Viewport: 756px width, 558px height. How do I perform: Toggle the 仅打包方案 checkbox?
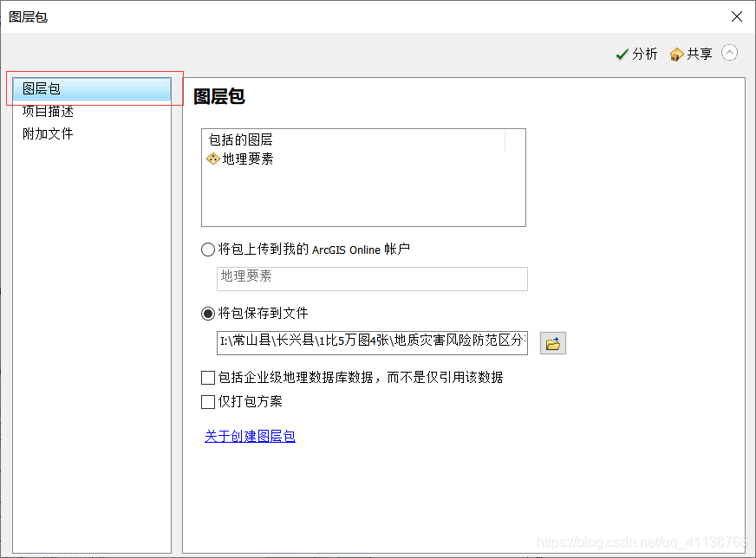click(x=208, y=401)
